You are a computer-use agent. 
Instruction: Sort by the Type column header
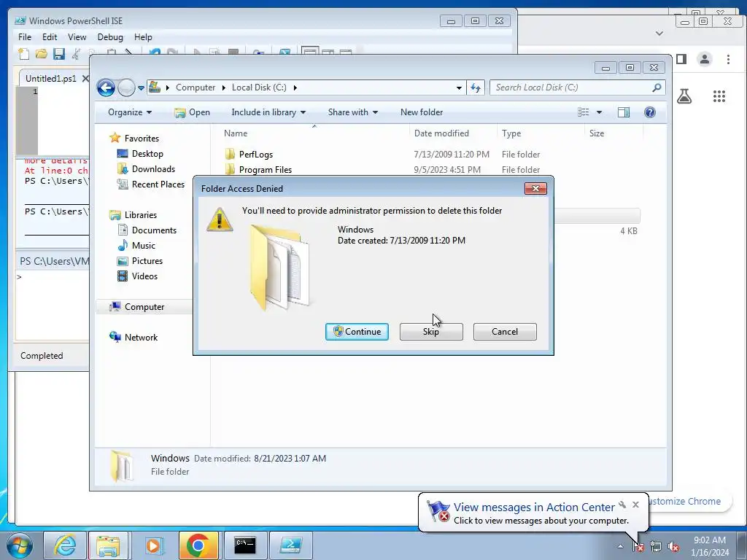click(541, 133)
